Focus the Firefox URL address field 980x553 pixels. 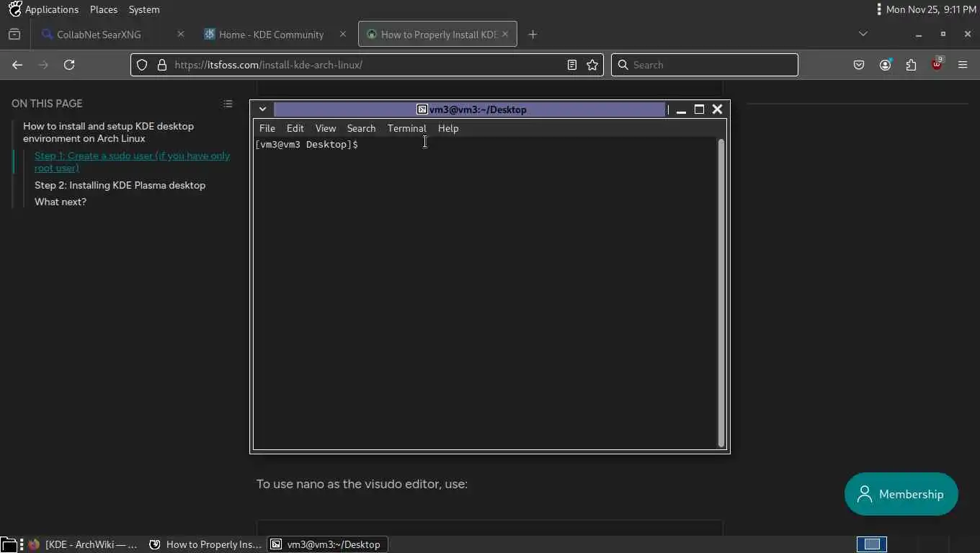coord(367,65)
